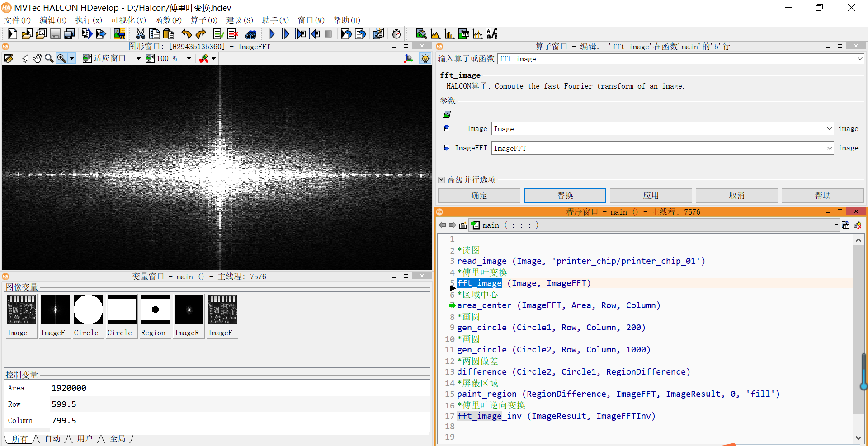Image resolution: width=868 pixels, height=446 pixels.
Task: Toggle the 高级并行选项 checkbox
Action: [442, 180]
